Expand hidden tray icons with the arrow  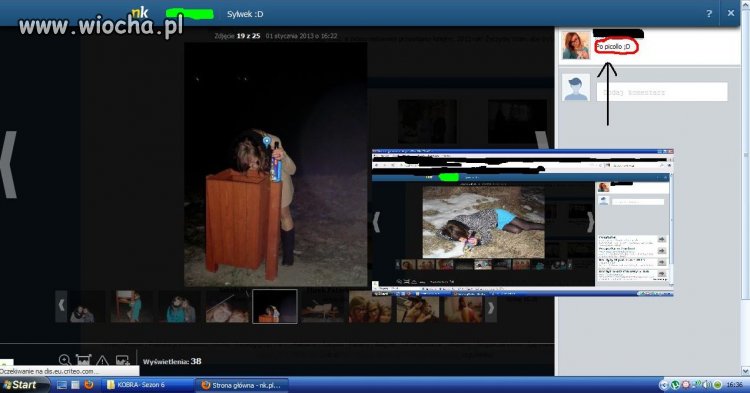(x=663, y=385)
